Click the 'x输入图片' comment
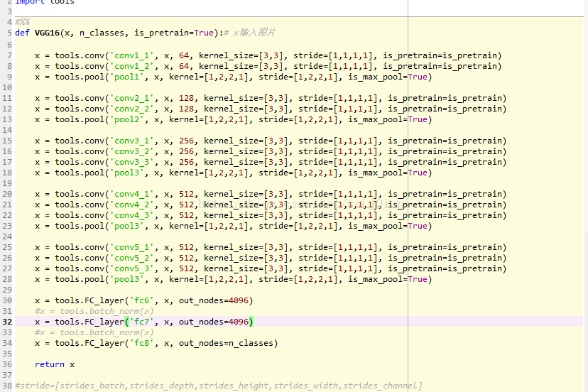 (250, 33)
